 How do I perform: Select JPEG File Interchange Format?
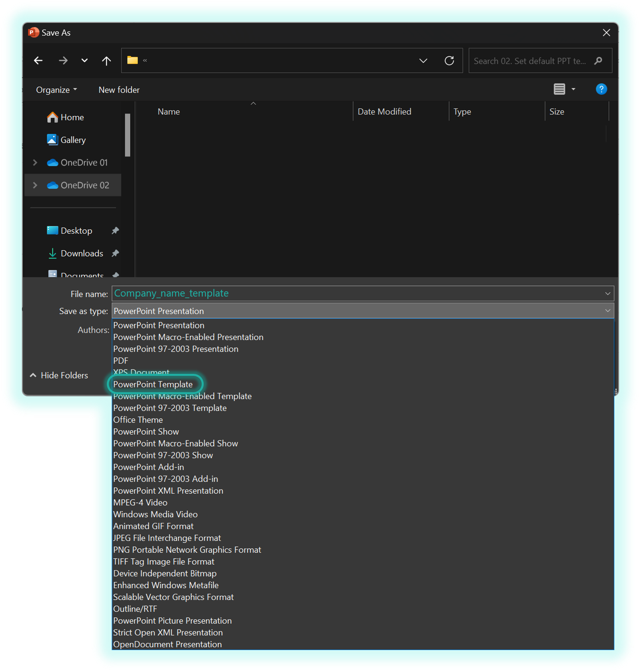click(363, 538)
